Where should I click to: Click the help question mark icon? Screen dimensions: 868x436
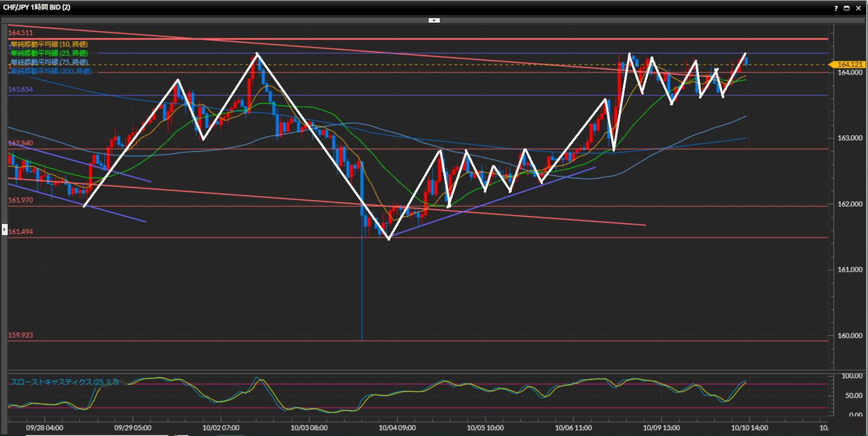835,8
